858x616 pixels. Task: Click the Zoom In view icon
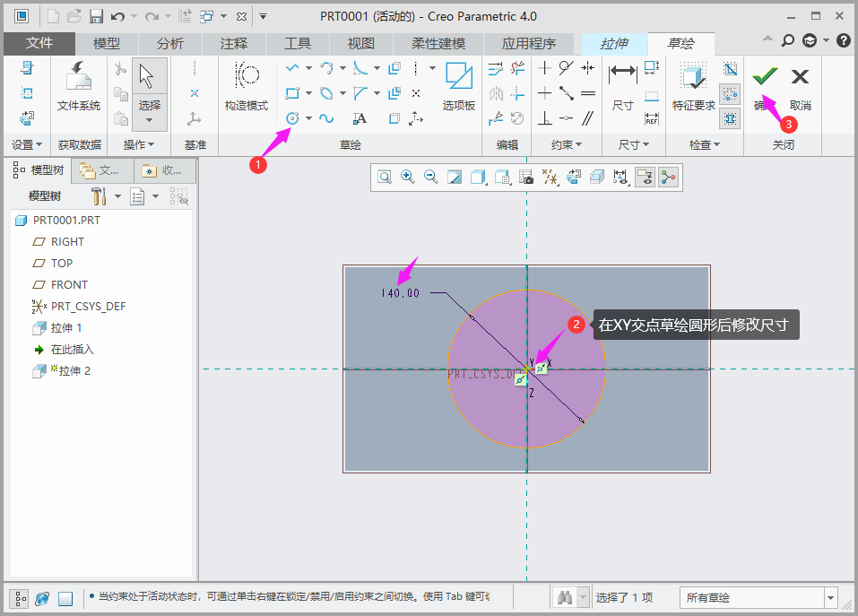click(x=408, y=178)
